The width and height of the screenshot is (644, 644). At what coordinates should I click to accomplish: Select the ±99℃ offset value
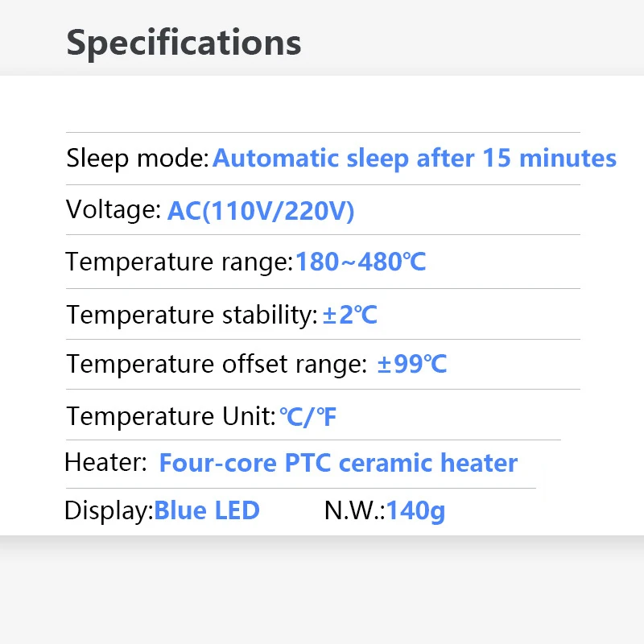[x=412, y=364]
